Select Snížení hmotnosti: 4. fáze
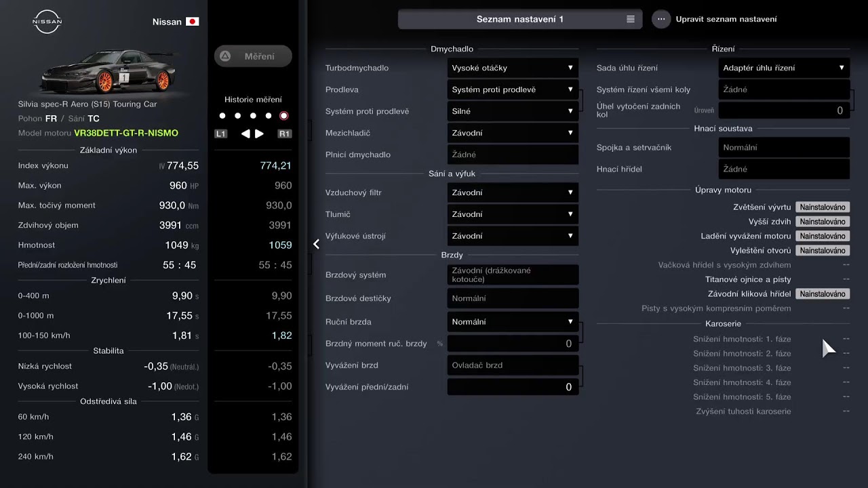Image resolution: width=868 pixels, height=488 pixels. point(742,382)
